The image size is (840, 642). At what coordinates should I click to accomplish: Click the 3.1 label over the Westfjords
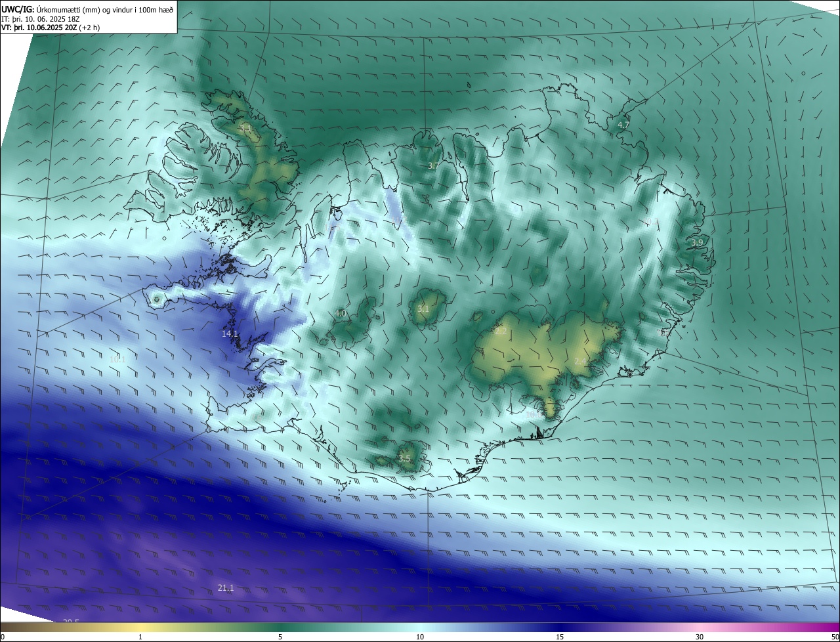coord(245,129)
